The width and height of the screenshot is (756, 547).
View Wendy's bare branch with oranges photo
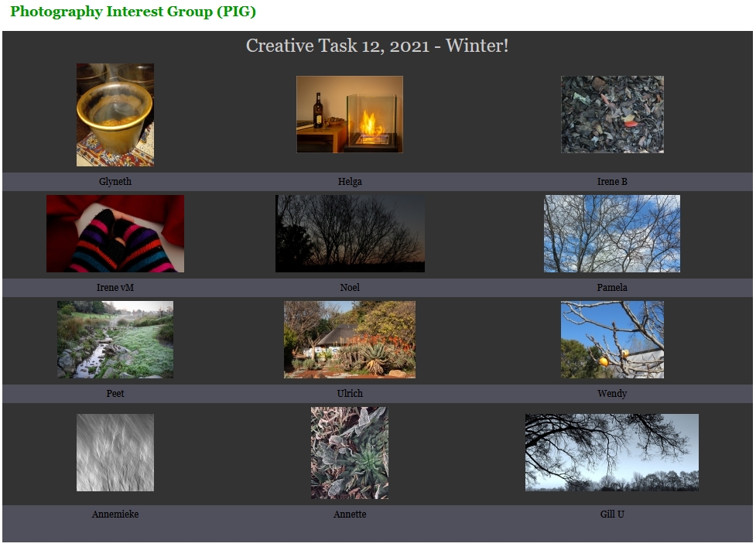[612, 340]
